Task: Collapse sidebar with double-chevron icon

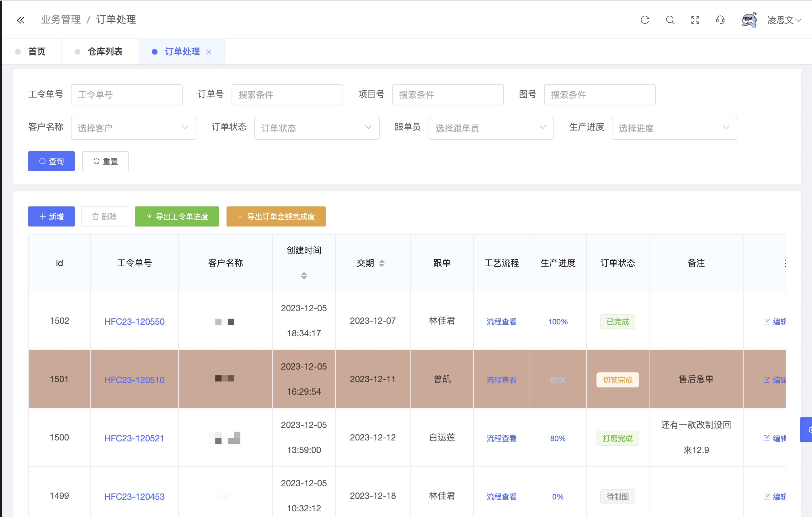Action: [x=21, y=20]
